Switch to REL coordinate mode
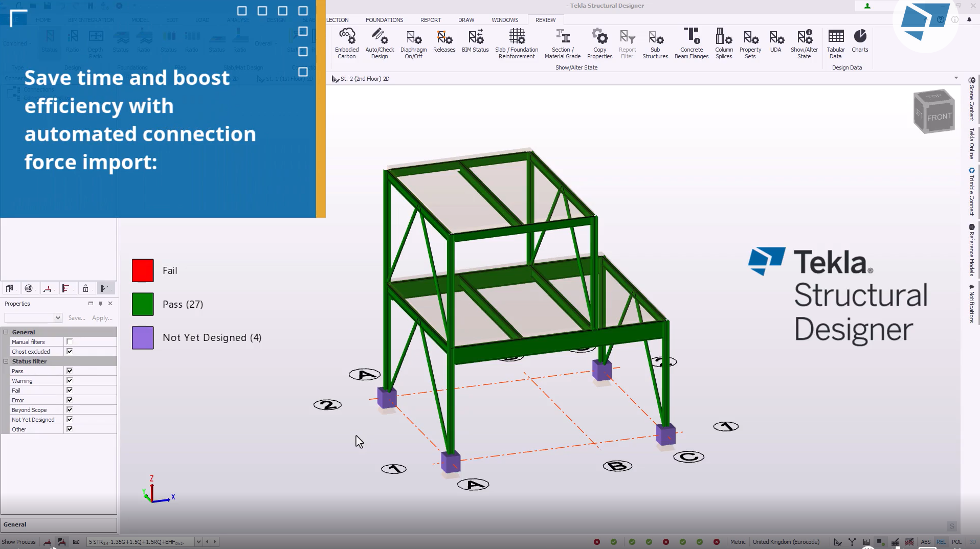980x549 pixels. click(941, 542)
